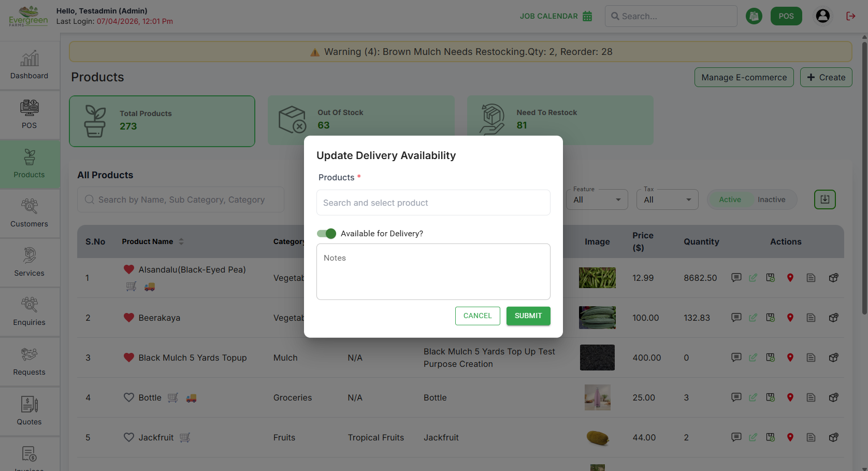Switch to Inactive products filter
The image size is (868, 471).
pos(771,199)
